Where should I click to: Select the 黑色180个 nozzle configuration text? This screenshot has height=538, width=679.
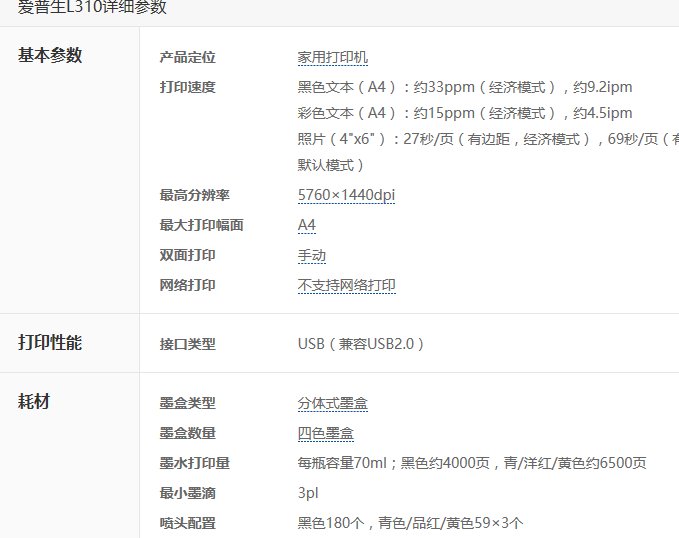pyautogui.click(x=410, y=523)
